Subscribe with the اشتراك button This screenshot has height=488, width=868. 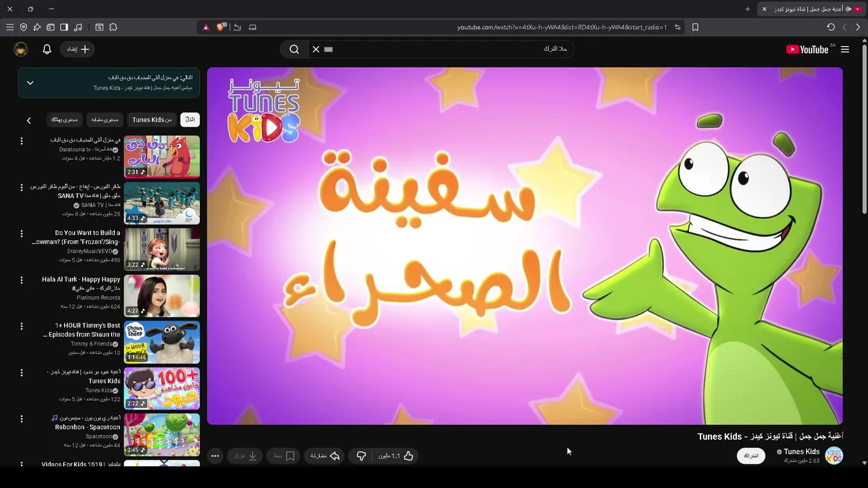(751, 455)
